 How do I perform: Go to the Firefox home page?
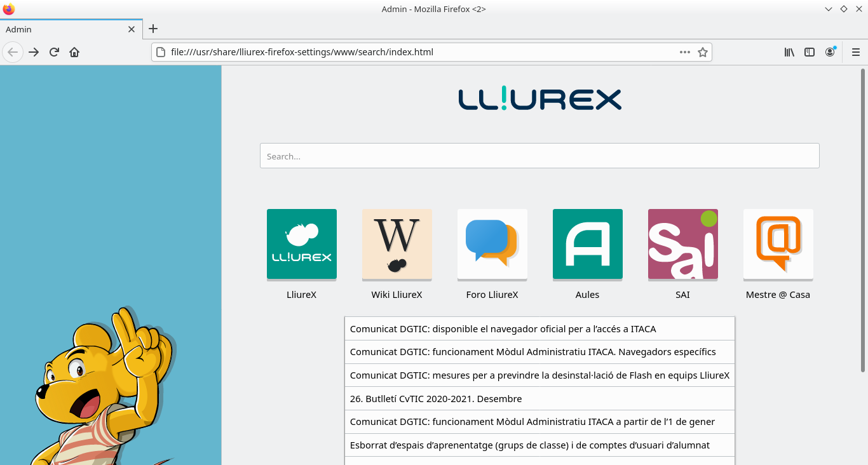(x=74, y=52)
